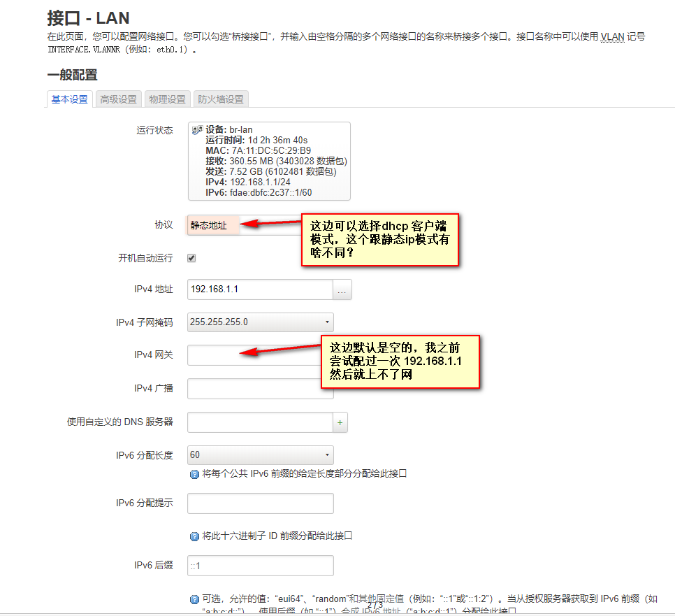
Task: 取消勾选开机自动运行复选框
Action: point(191,257)
